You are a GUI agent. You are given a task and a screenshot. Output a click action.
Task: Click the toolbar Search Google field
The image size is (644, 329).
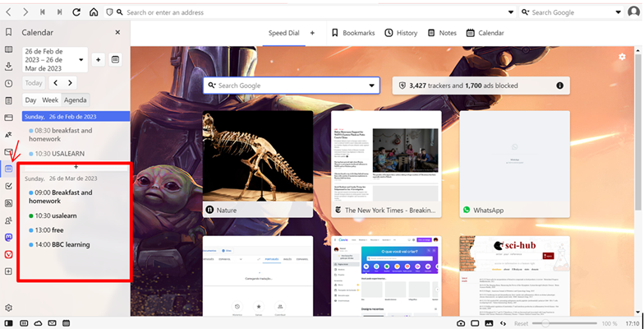(x=572, y=12)
